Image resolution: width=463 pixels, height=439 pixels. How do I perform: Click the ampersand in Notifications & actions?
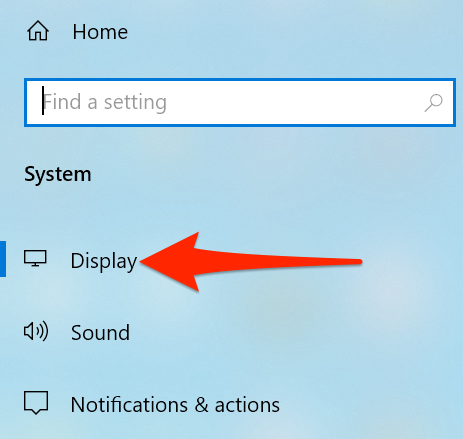pos(201,405)
